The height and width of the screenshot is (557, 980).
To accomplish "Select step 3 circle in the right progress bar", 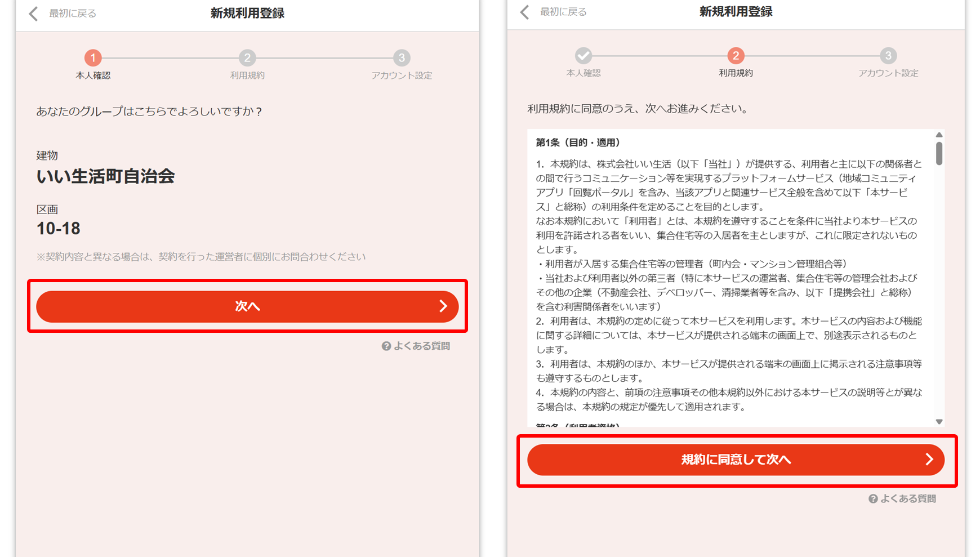I will coord(888,55).
